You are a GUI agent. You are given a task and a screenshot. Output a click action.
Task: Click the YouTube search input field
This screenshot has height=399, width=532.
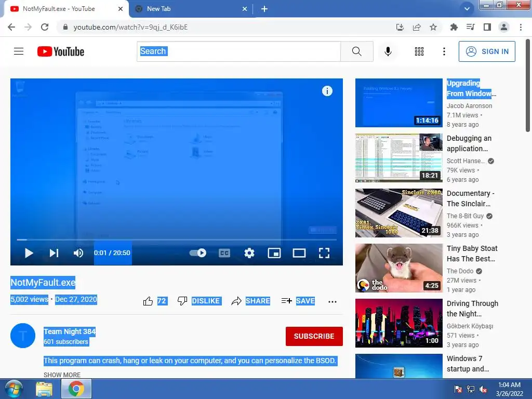click(238, 51)
